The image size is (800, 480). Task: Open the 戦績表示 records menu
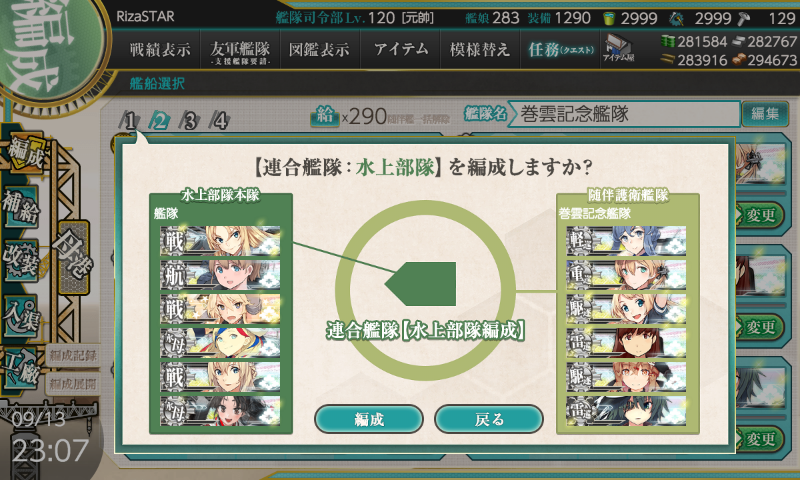(x=160, y=49)
